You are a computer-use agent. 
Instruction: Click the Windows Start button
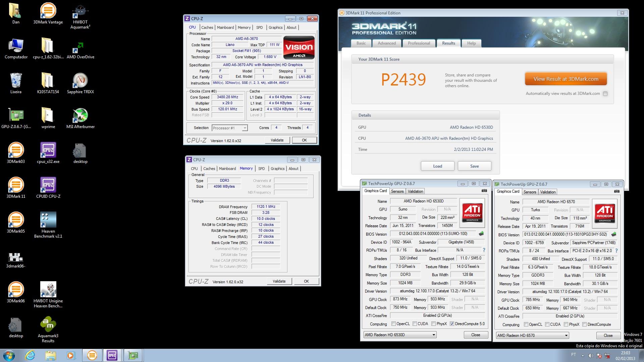point(9,355)
